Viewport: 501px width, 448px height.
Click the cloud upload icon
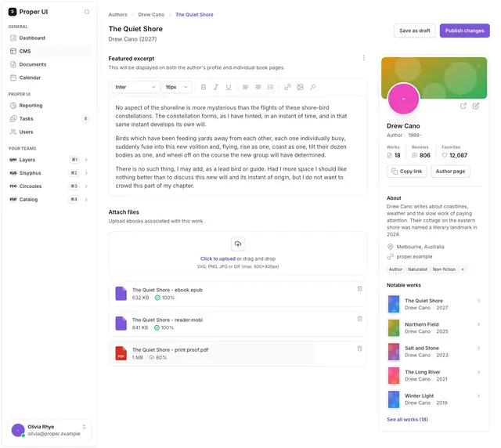click(x=238, y=244)
